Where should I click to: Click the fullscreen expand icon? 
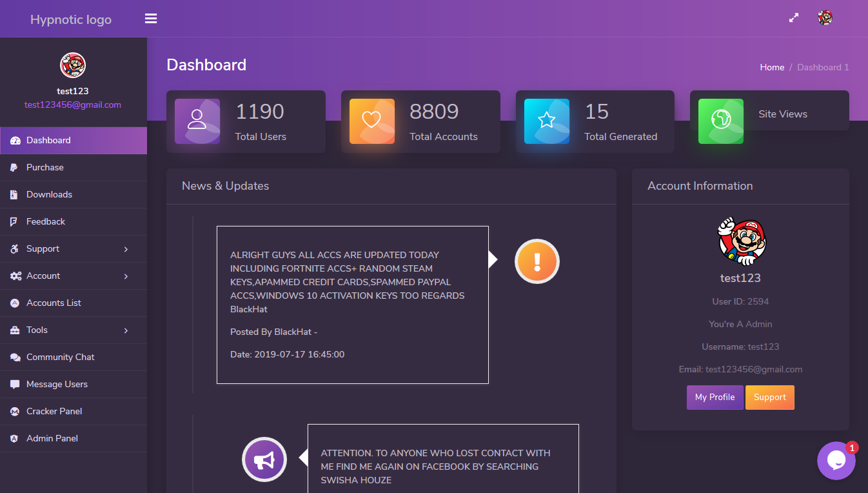[x=794, y=18]
